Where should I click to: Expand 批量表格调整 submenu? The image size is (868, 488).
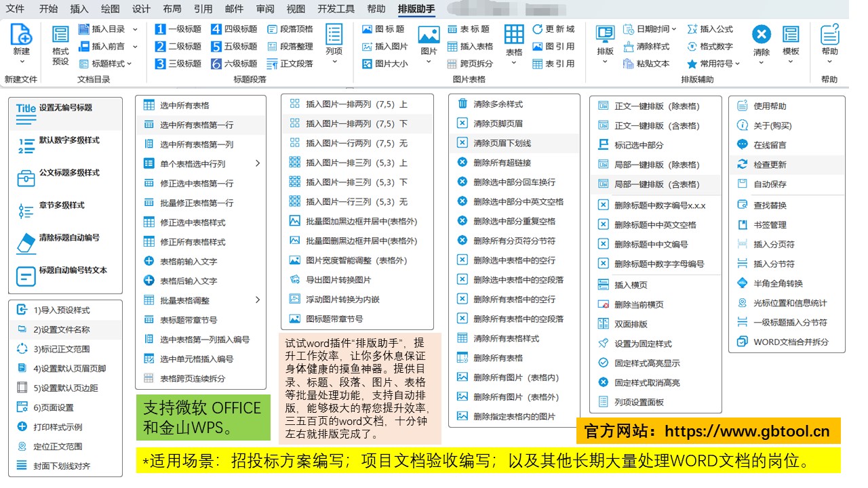(x=257, y=300)
